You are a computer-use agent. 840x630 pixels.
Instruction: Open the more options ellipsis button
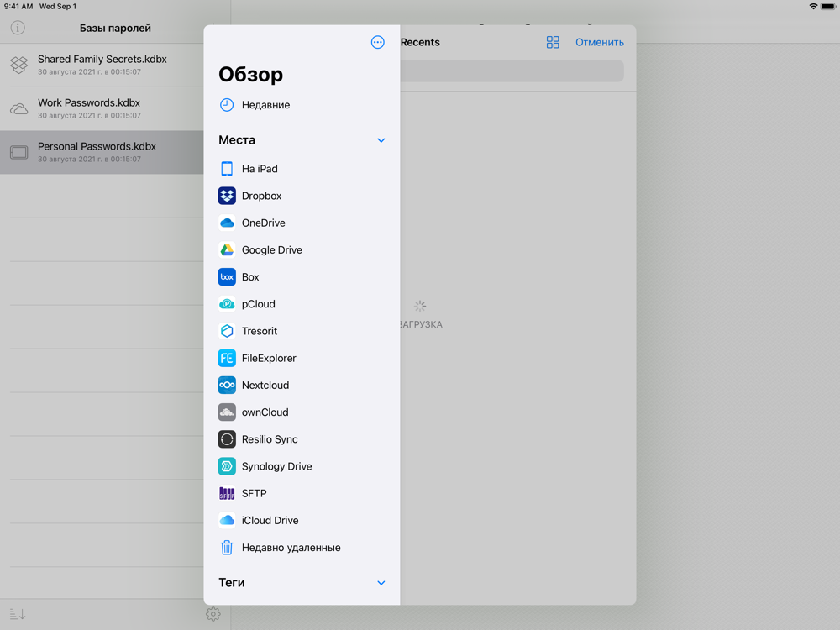click(x=378, y=42)
